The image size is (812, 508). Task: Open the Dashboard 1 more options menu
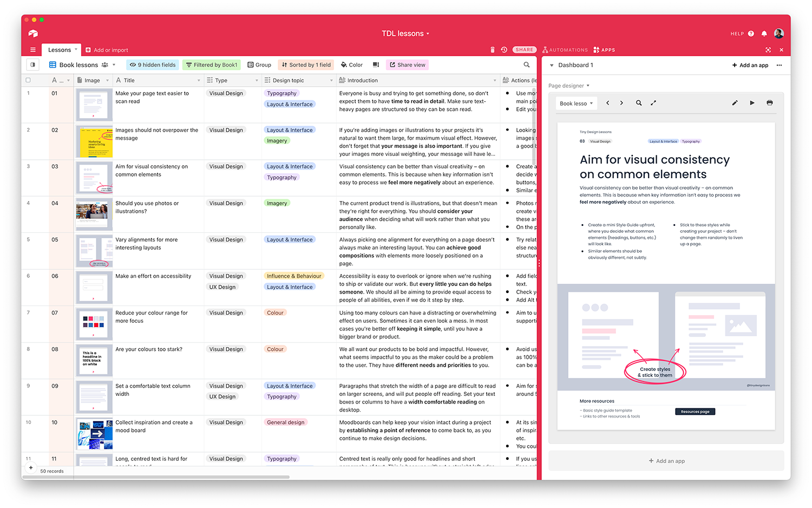pyautogui.click(x=779, y=65)
